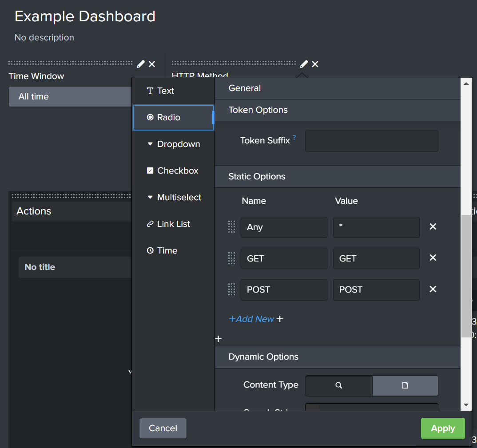Screen dimensions: 477x448
Task: Open the Token Options section
Action: pyautogui.click(x=258, y=110)
